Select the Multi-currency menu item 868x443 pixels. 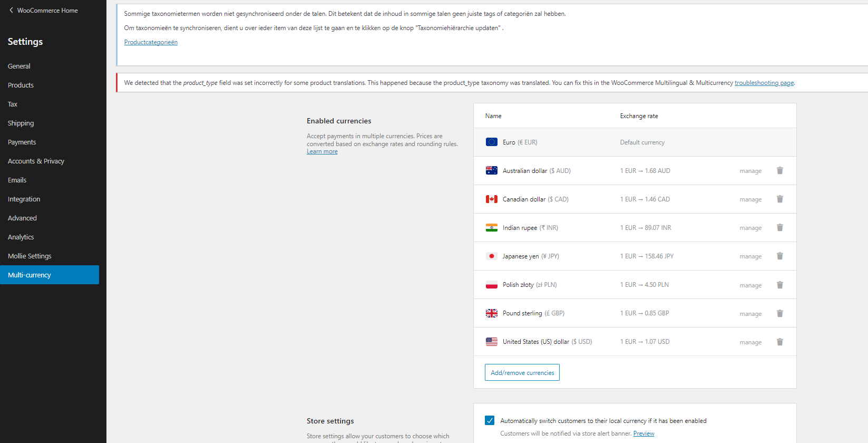50,275
